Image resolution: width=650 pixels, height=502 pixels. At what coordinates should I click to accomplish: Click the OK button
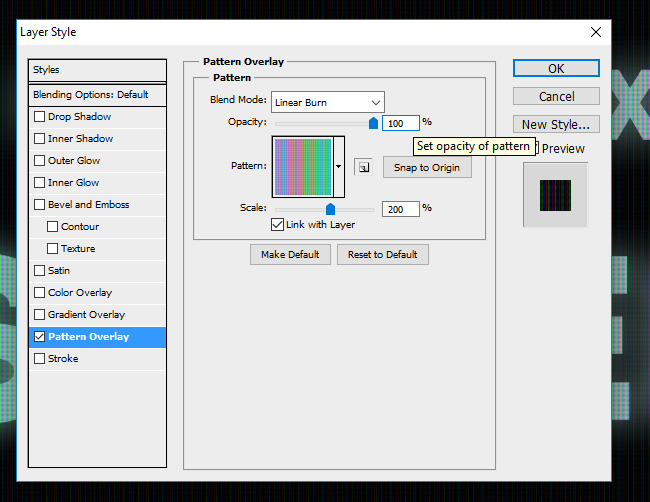pos(556,68)
